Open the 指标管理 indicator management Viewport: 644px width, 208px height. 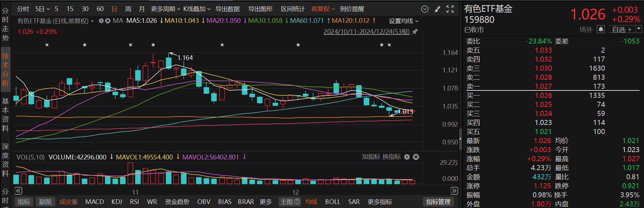click(438, 202)
